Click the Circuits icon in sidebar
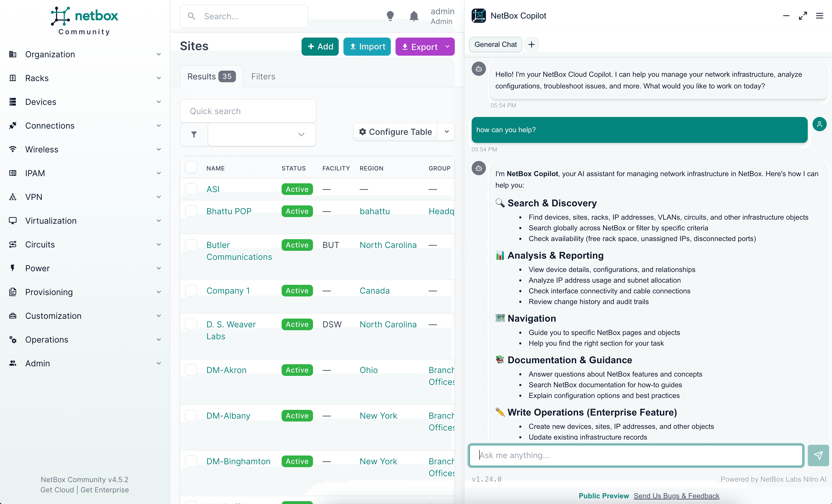Image resolution: width=832 pixels, height=504 pixels. tap(13, 244)
